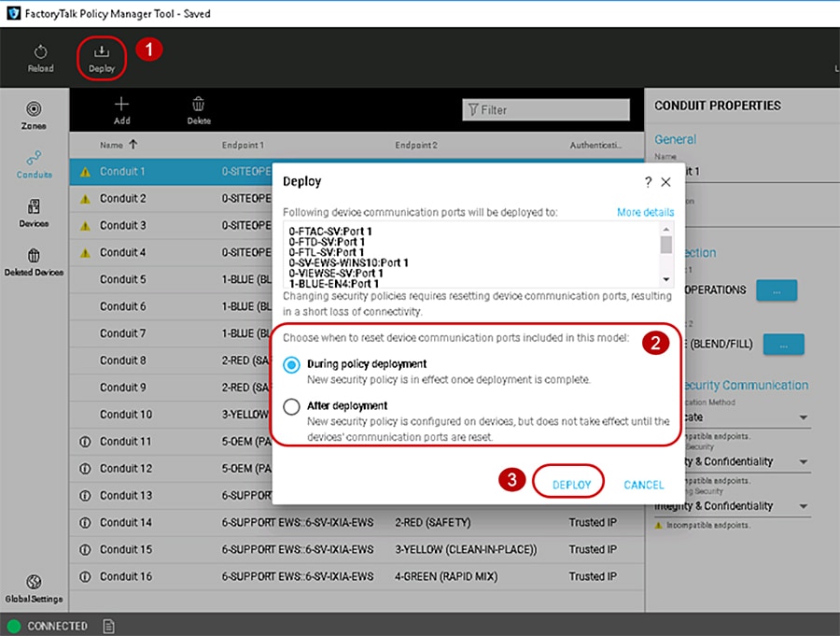Image resolution: width=840 pixels, height=636 pixels.
Task: Click the CONNECTED status text
Action: click(57, 626)
